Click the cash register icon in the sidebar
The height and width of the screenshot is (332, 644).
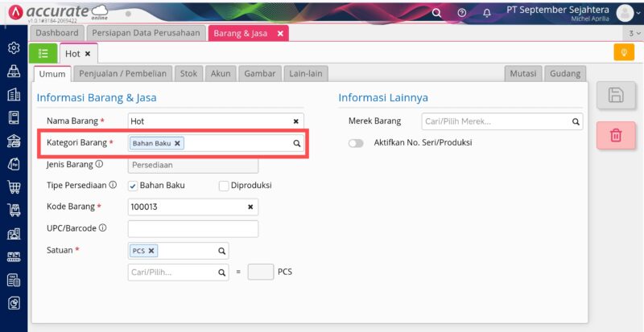point(14,71)
